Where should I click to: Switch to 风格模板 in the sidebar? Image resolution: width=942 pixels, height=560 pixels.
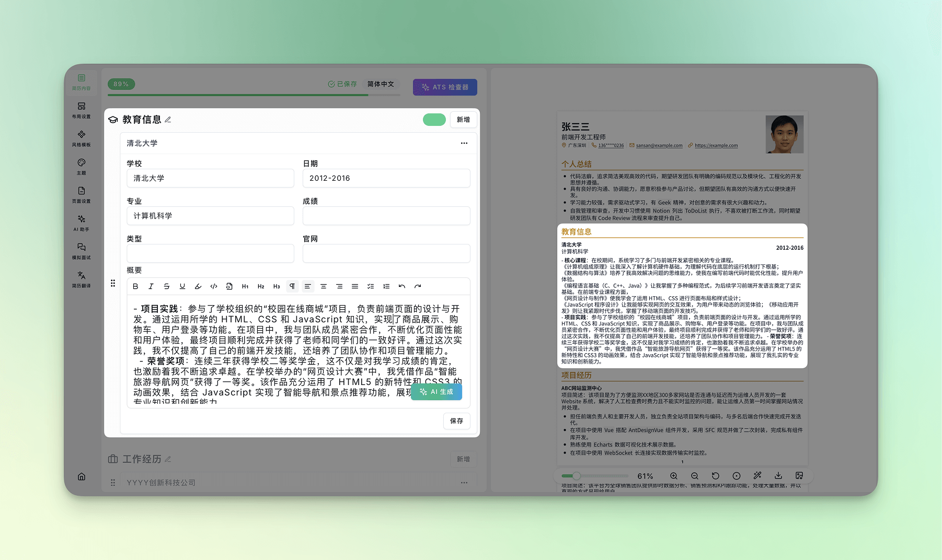click(x=82, y=138)
